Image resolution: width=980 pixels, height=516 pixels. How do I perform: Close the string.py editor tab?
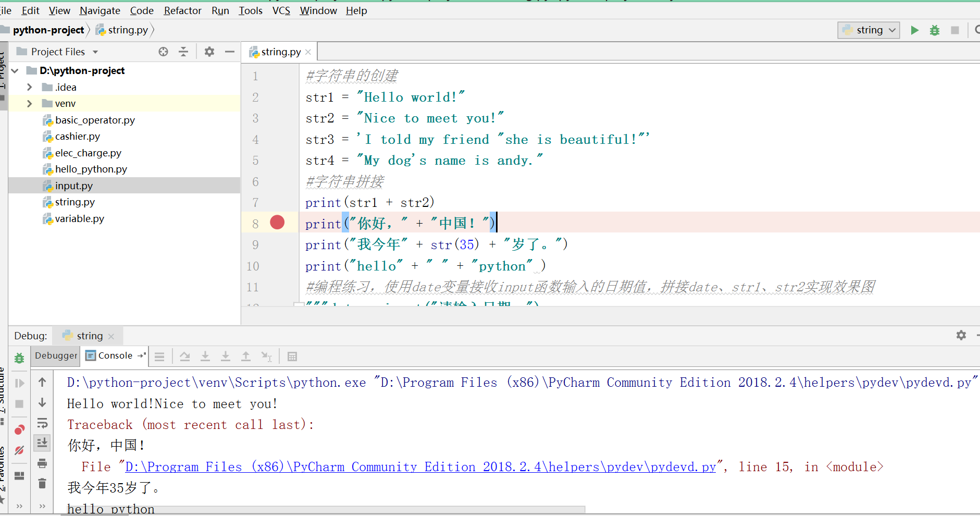[308, 52]
